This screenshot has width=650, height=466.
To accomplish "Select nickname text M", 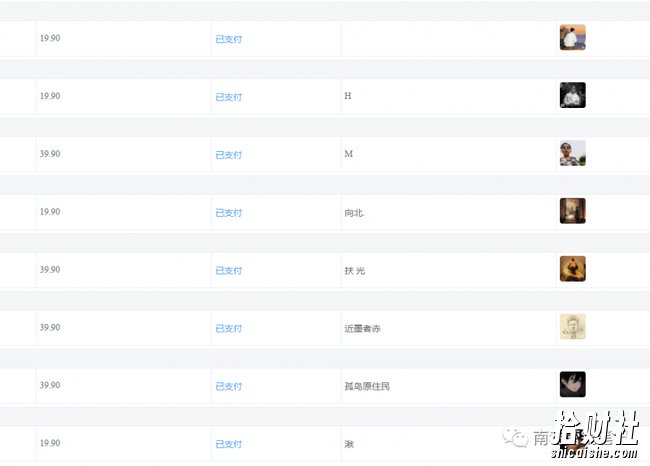I will point(349,154).
